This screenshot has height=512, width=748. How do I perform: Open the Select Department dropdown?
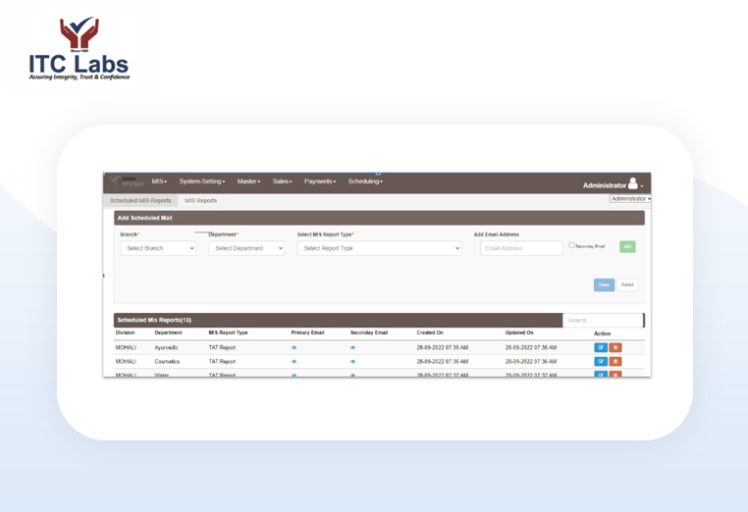coord(246,248)
